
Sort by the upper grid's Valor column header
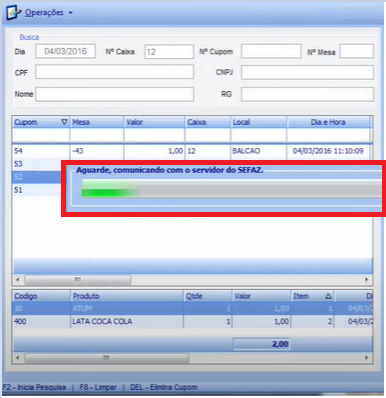(x=154, y=122)
